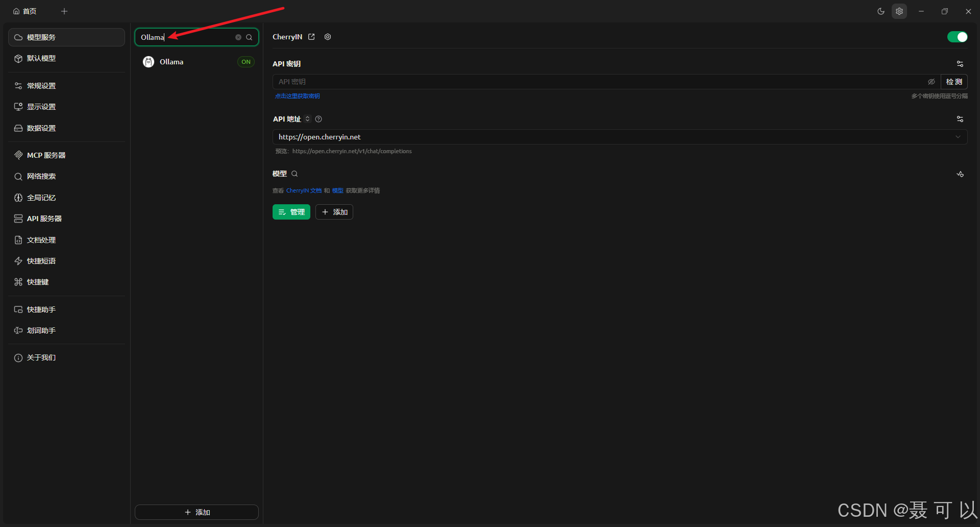Toggle the CherryIN provider enable switch
980x527 pixels.
coord(958,37)
